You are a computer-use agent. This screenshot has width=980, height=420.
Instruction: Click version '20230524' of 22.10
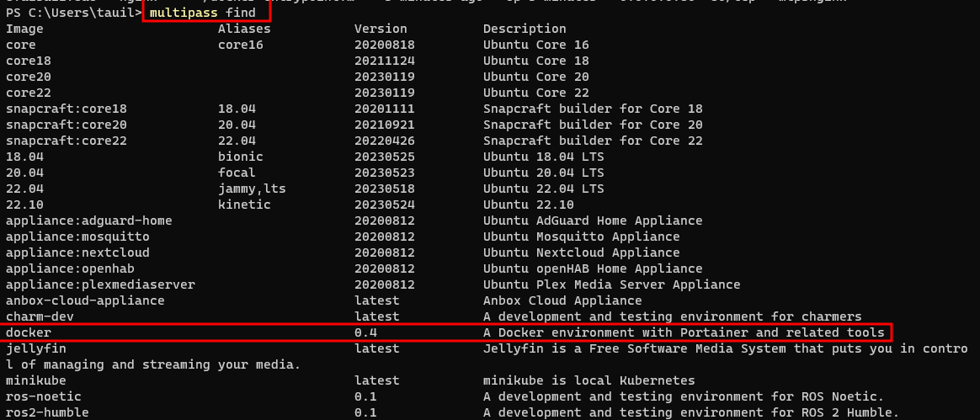pos(385,205)
